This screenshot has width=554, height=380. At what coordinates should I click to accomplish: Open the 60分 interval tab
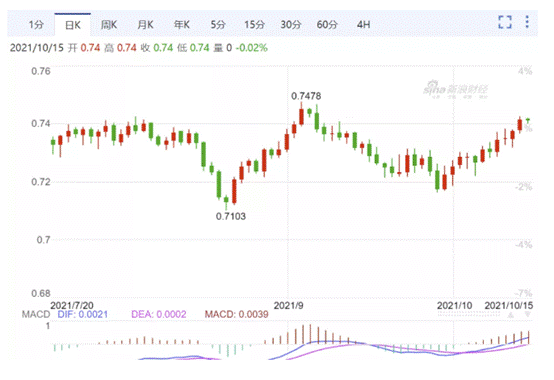(327, 25)
